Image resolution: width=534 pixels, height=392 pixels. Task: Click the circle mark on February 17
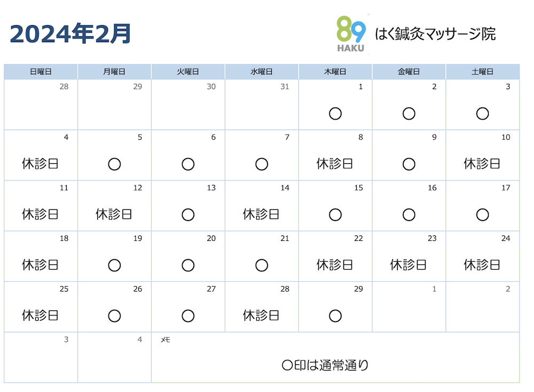coord(482,215)
